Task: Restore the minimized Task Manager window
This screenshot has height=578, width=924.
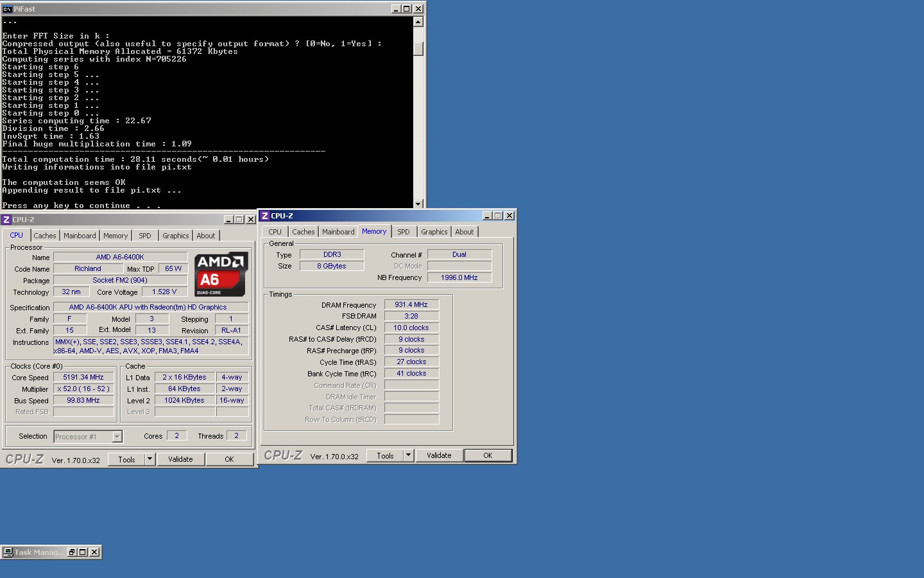Action: coord(72,552)
